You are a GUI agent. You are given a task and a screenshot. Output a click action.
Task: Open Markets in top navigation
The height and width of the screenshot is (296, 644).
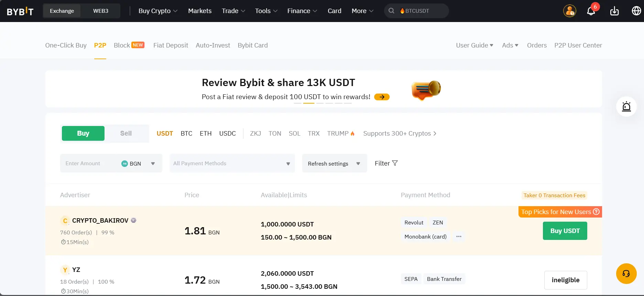click(200, 11)
